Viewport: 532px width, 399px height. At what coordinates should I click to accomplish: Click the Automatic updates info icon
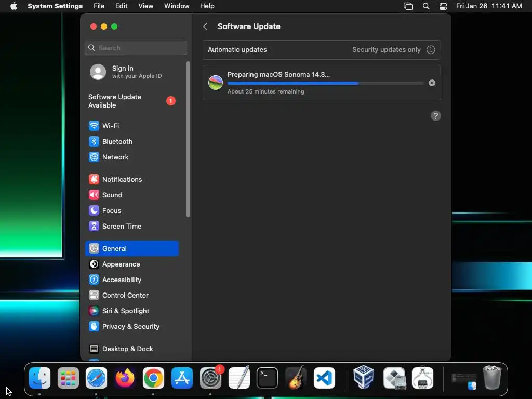[431, 50]
